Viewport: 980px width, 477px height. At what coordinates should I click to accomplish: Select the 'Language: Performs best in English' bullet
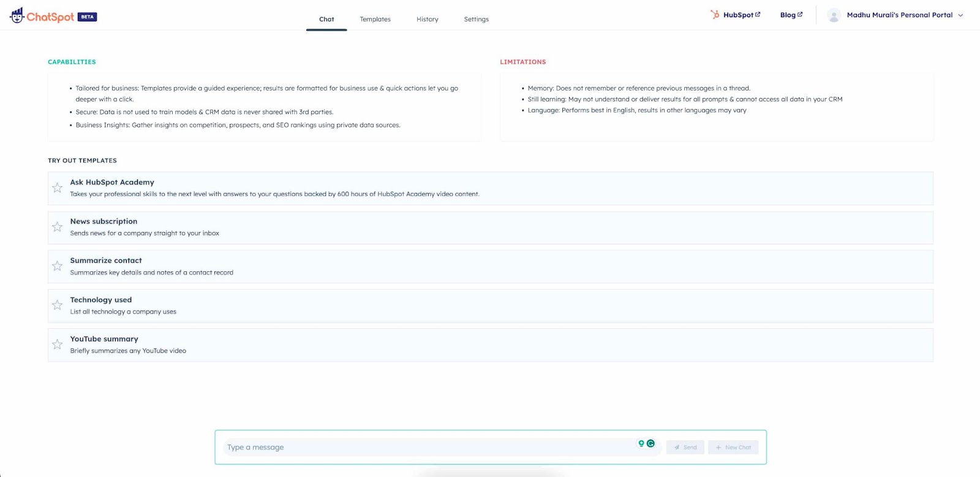pyautogui.click(x=637, y=110)
